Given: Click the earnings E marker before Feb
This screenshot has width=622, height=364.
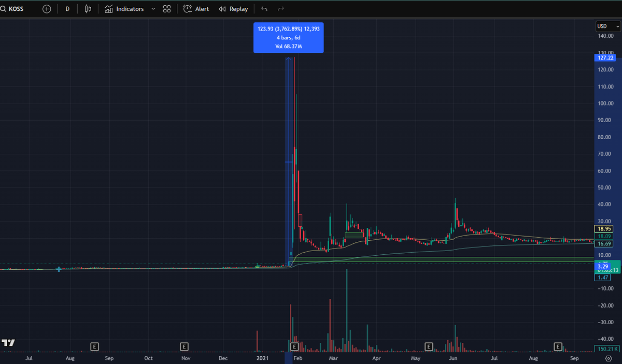Looking at the screenshot, I should pos(294,346).
